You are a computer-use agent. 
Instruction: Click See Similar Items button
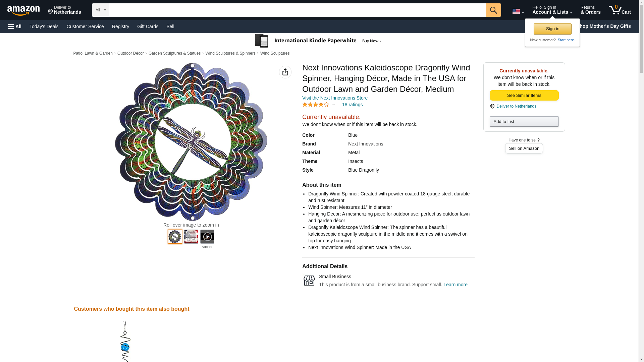point(524,96)
